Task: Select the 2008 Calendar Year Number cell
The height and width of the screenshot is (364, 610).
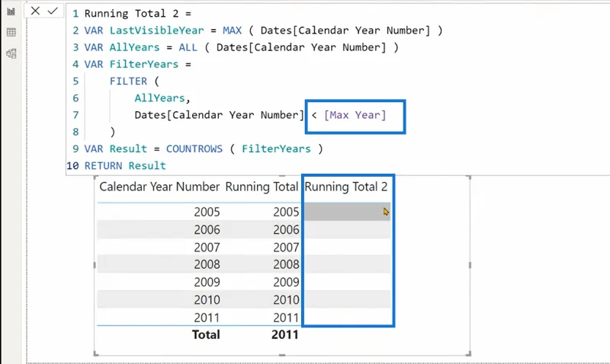Action: tap(207, 264)
